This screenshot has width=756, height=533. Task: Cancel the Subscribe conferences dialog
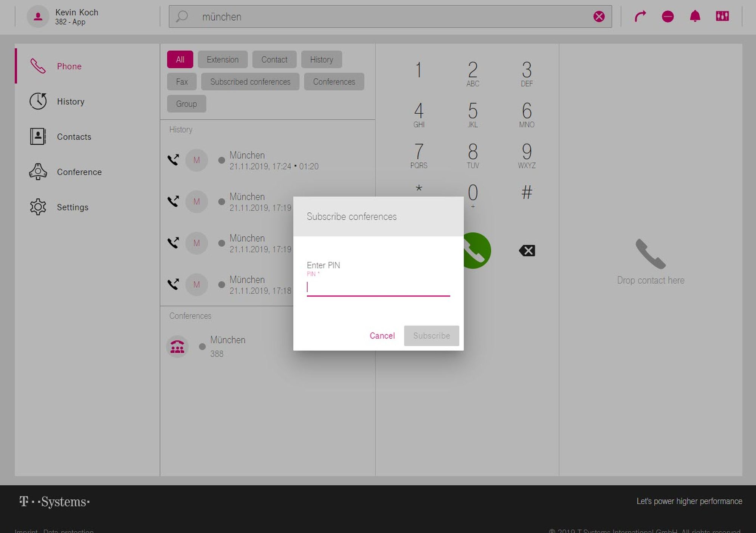(382, 336)
